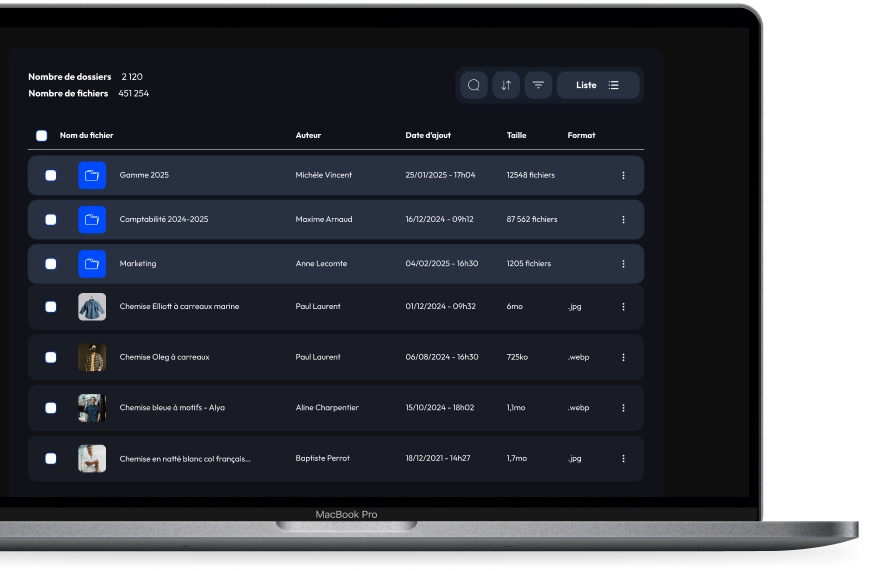Open the Gamme 2025 folder icon
The image size is (873, 571).
pyautogui.click(x=92, y=176)
